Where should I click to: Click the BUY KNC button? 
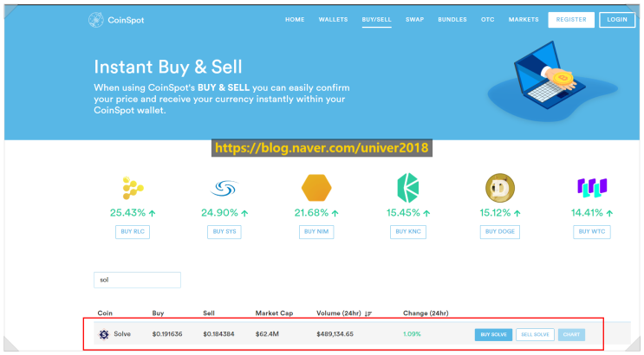(x=408, y=231)
